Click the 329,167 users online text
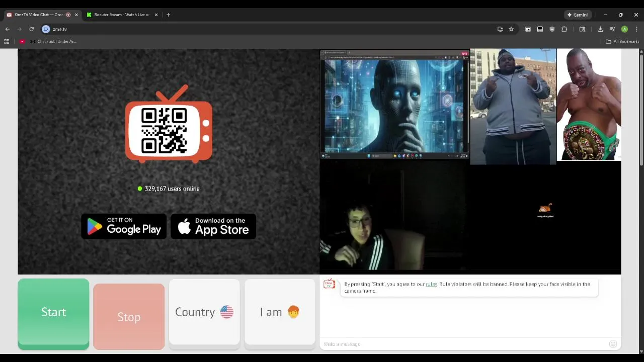Image resolution: width=644 pixels, height=362 pixels. pyautogui.click(x=172, y=189)
